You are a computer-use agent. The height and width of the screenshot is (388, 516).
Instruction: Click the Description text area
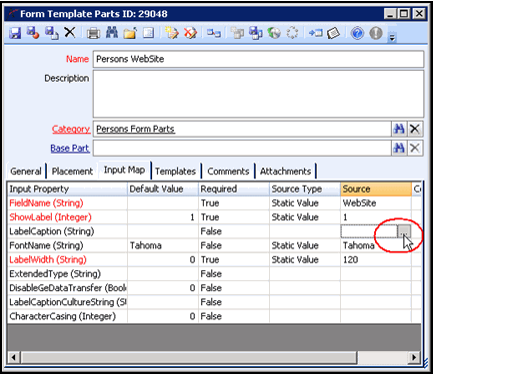pyautogui.click(x=258, y=94)
